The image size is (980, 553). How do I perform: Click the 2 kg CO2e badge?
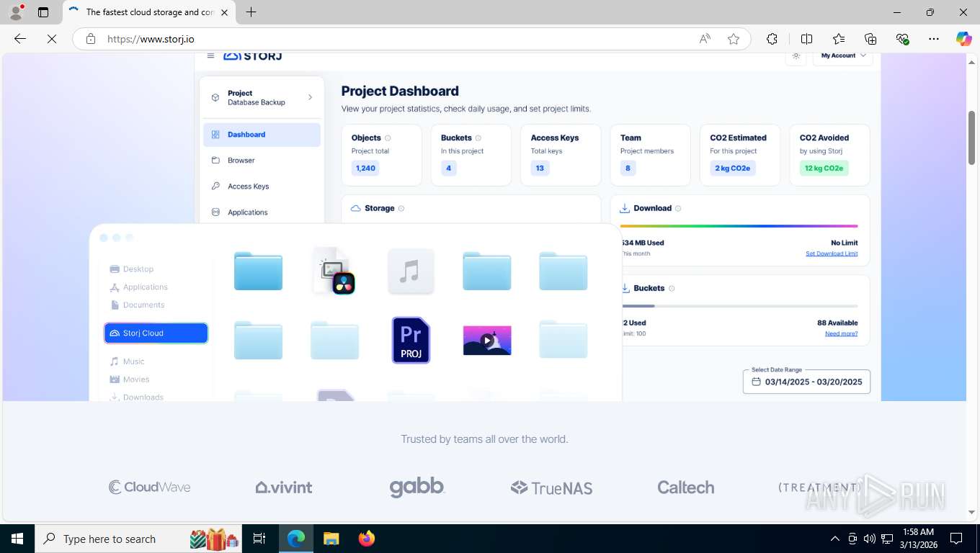(732, 168)
